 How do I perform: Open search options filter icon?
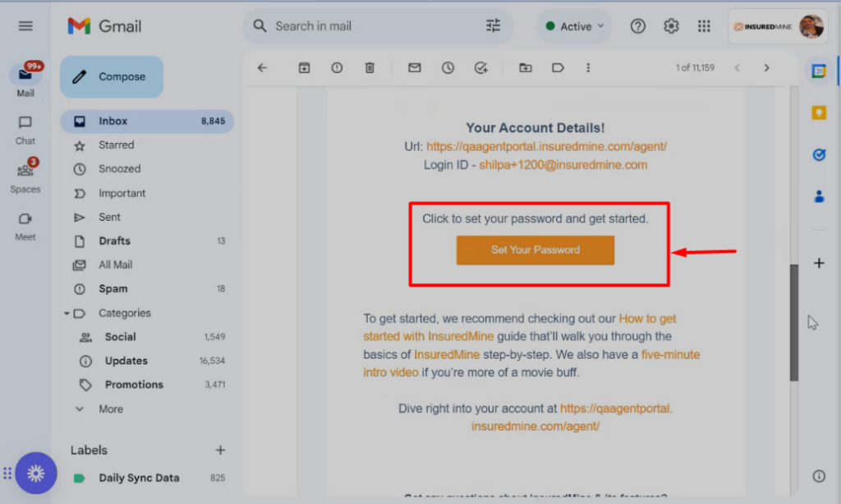point(493,25)
